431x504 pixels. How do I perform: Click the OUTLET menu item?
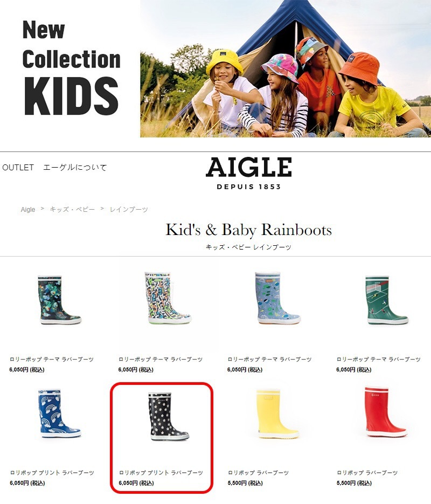(18, 168)
